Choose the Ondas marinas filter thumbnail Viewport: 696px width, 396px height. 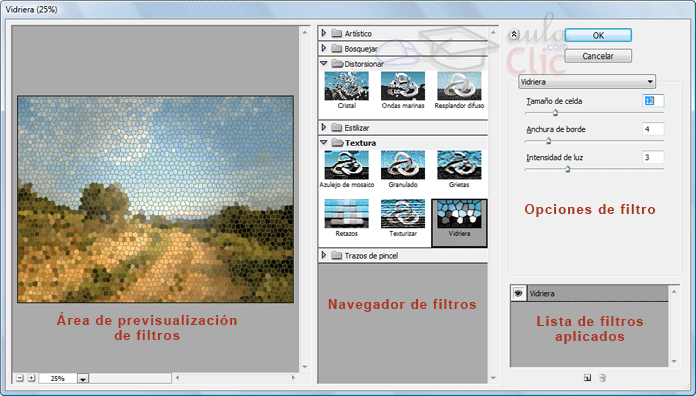[403, 86]
